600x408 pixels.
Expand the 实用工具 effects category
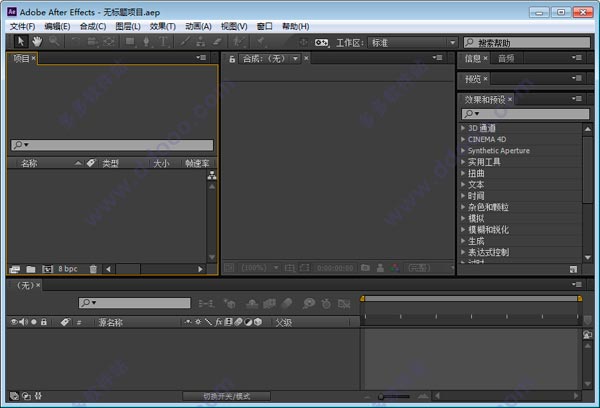pos(463,162)
